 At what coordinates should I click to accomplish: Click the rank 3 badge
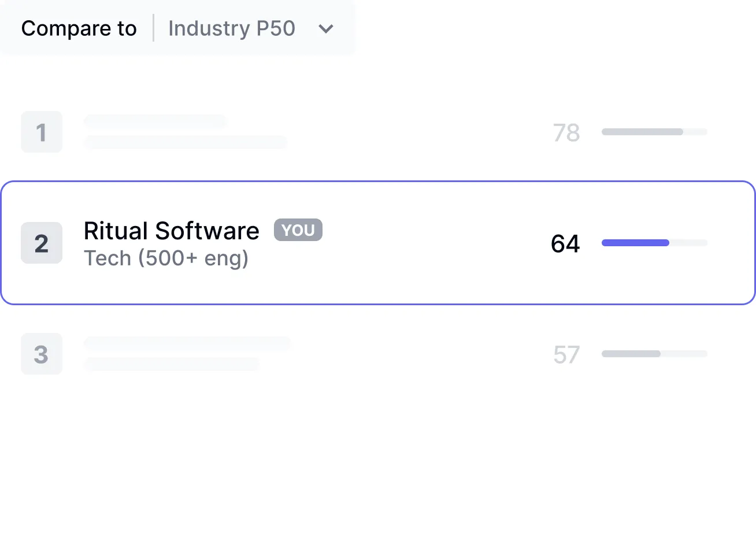pos(42,354)
